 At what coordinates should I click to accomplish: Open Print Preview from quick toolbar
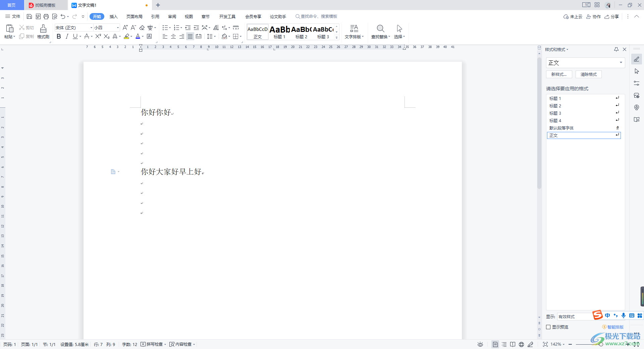(55, 16)
